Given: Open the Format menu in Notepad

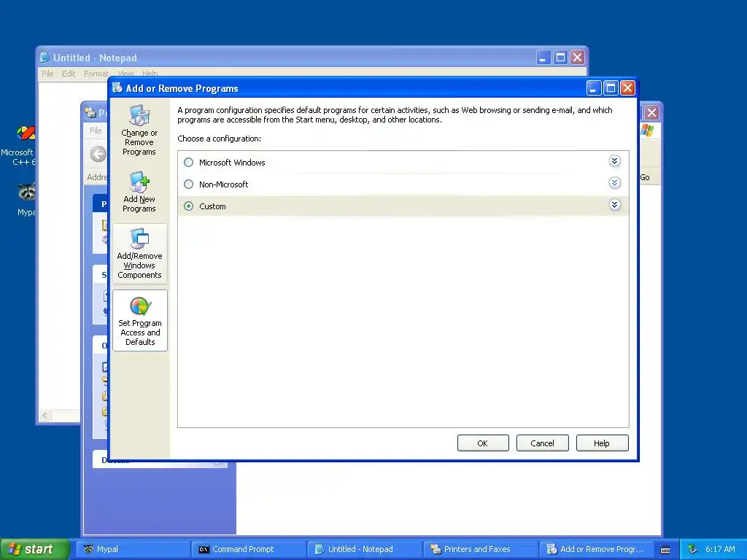Looking at the screenshot, I should click(96, 74).
